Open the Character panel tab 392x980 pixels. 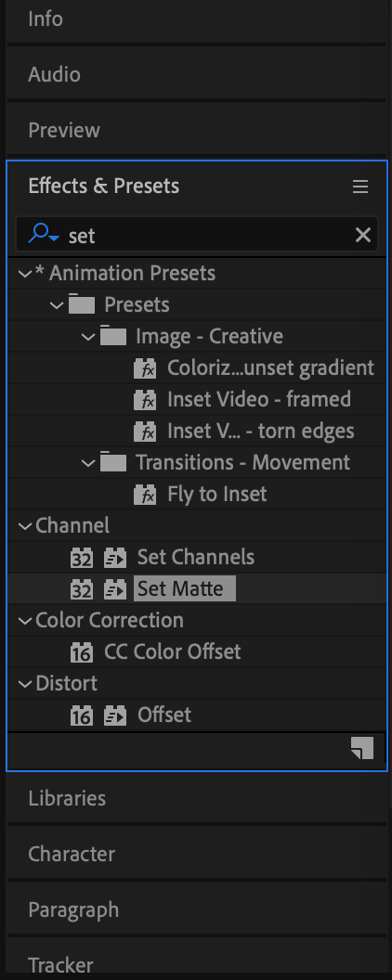[x=72, y=854]
